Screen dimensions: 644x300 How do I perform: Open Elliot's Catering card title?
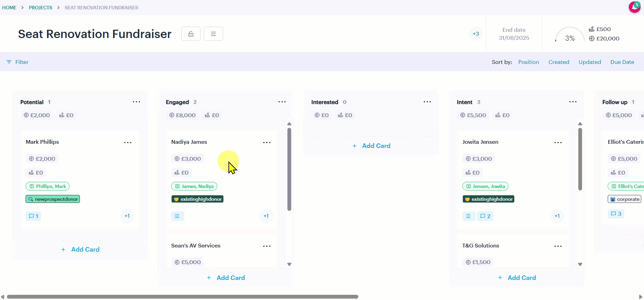point(626,142)
